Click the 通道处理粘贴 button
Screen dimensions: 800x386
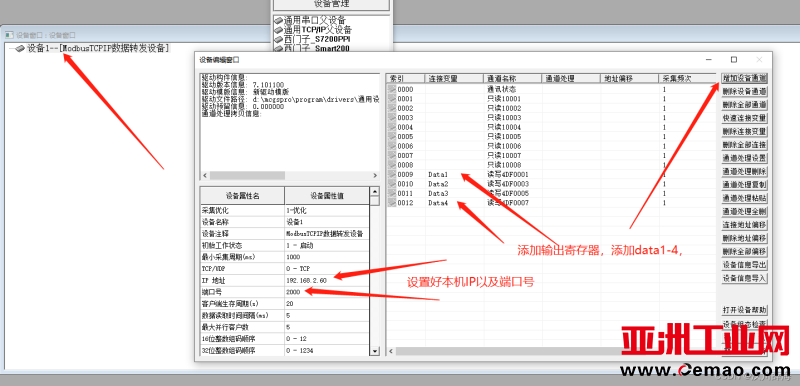[x=744, y=198]
